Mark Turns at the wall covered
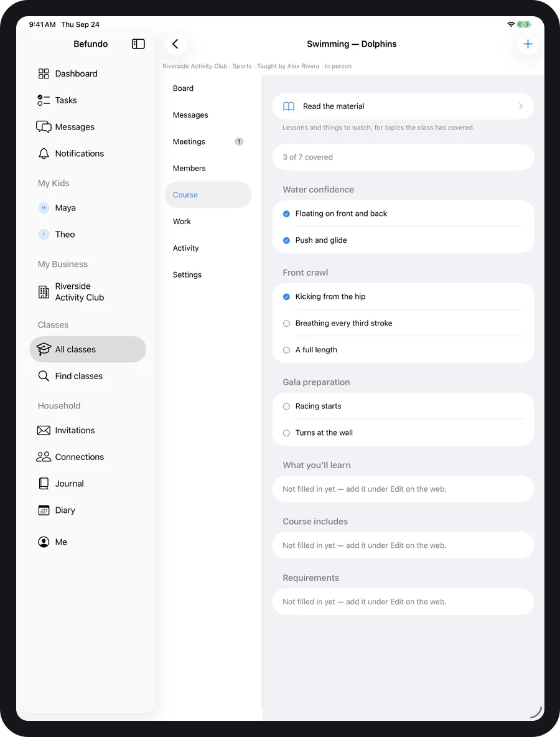Image resolution: width=560 pixels, height=737 pixels. click(x=286, y=433)
